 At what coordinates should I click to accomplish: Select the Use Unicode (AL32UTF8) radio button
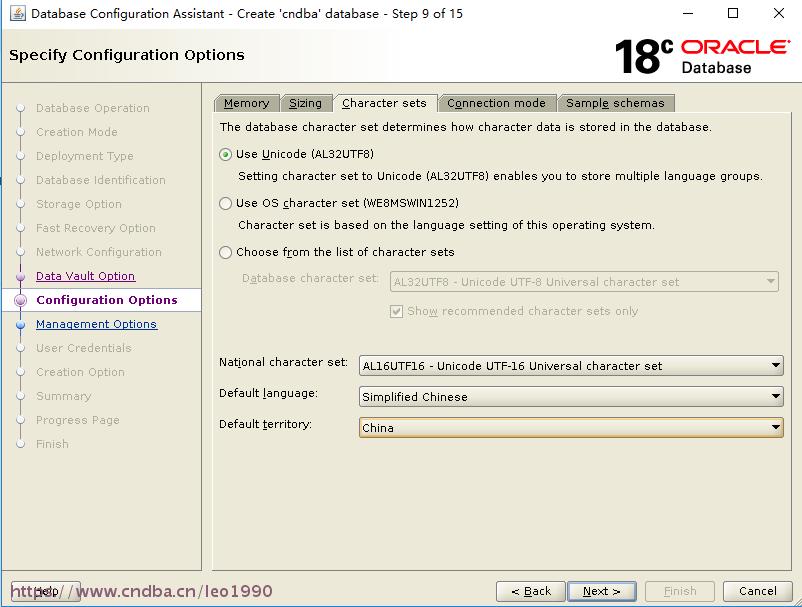point(226,154)
